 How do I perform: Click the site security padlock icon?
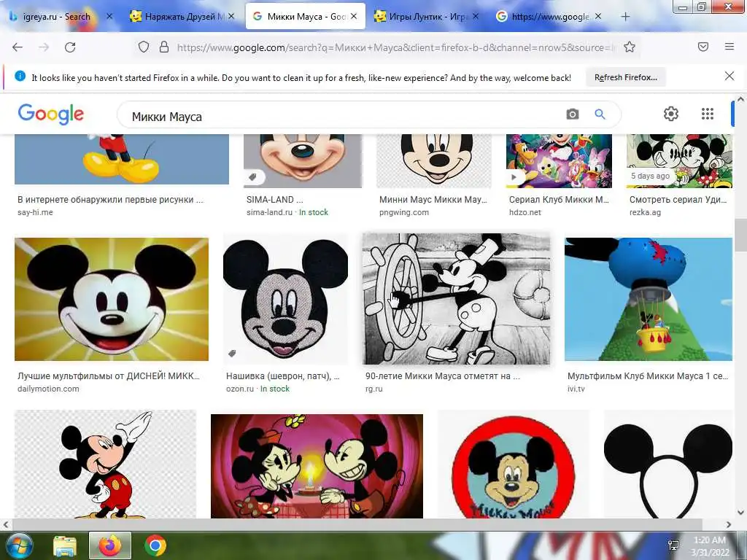coord(164,47)
